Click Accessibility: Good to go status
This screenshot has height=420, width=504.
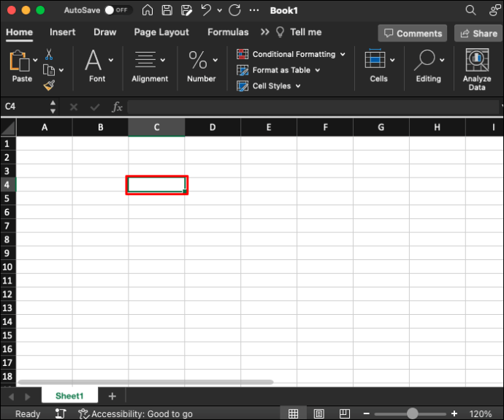coord(136,413)
